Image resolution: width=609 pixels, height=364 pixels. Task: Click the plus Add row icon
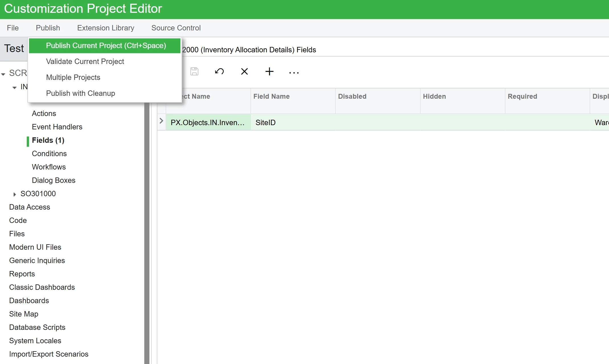point(269,71)
